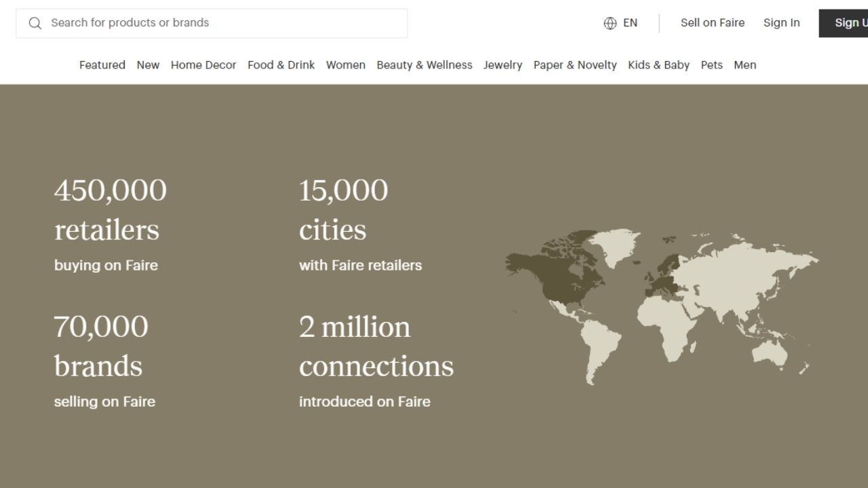Open the Beauty & Wellness category
The height and width of the screenshot is (488, 868).
pos(425,65)
